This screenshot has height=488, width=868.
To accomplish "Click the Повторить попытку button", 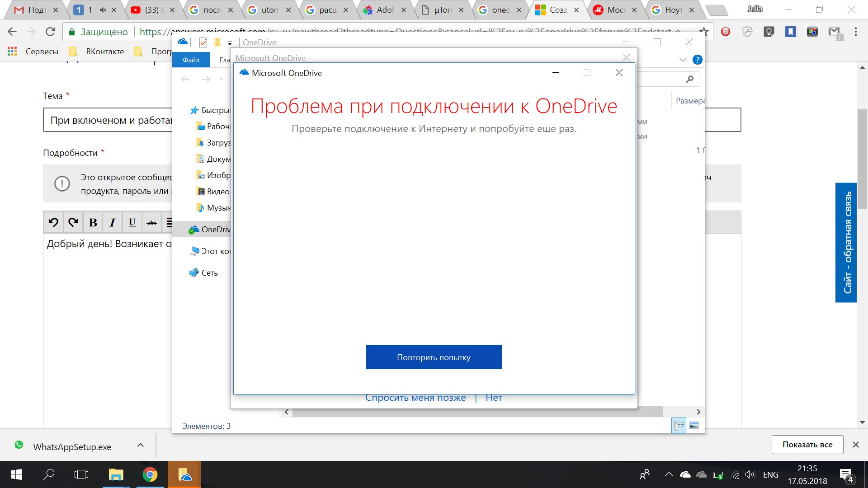I will click(434, 357).
